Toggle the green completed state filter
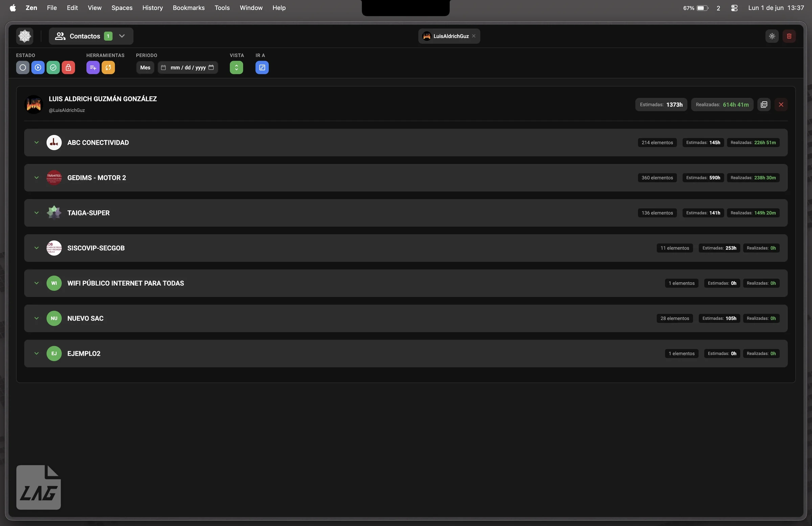This screenshot has width=812, height=526. pyautogui.click(x=53, y=67)
